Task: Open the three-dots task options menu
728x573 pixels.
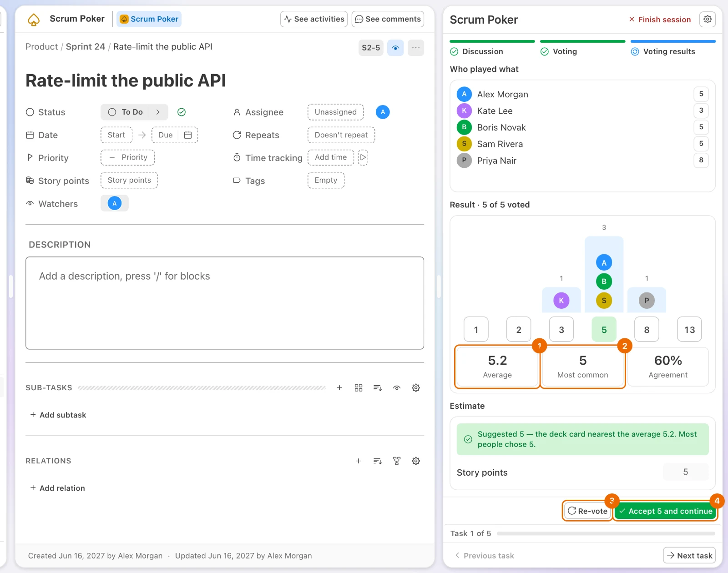Action: [416, 48]
